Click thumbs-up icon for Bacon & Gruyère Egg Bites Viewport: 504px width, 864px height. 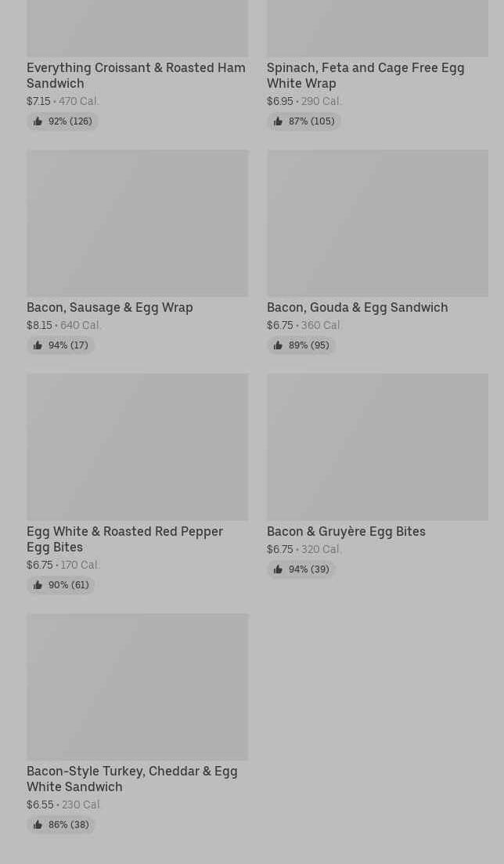(278, 569)
